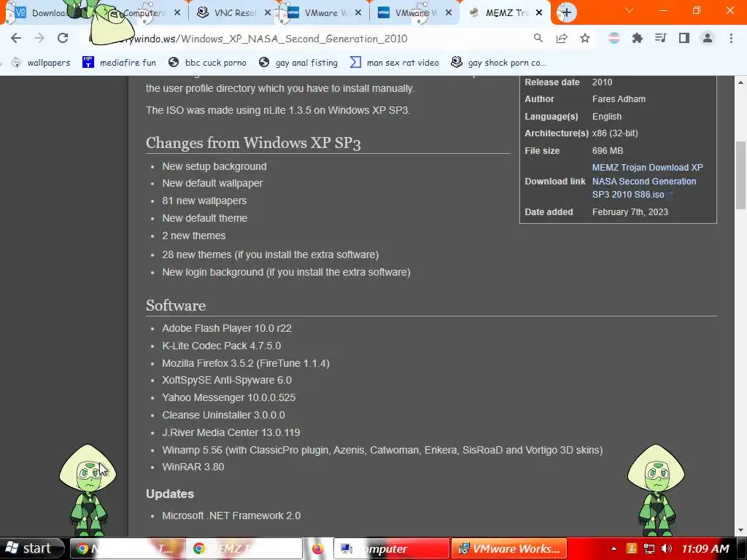Open a new browser tab
Screen dimensions: 747x560
click(x=566, y=12)
